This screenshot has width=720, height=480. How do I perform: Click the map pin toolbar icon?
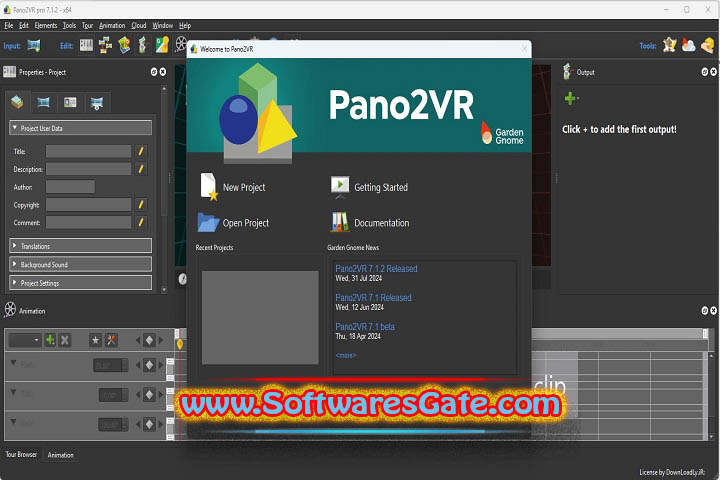point(124,45)
